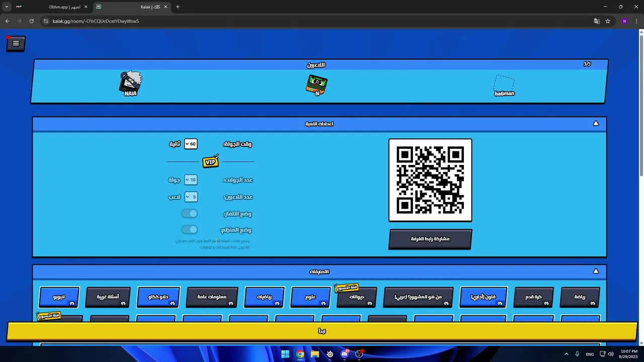Click the share room link button
644x362 pixels.
(430, 239)
